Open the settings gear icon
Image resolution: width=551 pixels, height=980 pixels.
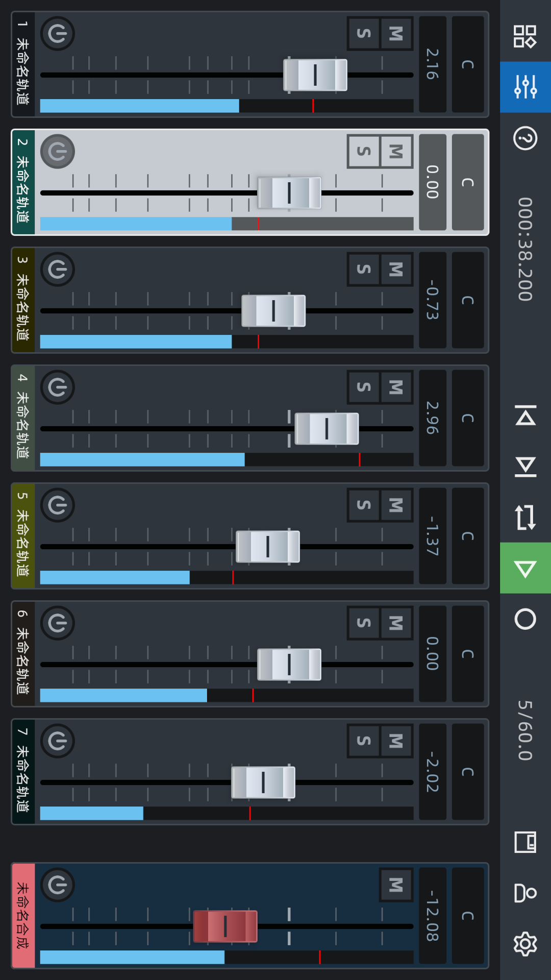click(x=525, y=944)
